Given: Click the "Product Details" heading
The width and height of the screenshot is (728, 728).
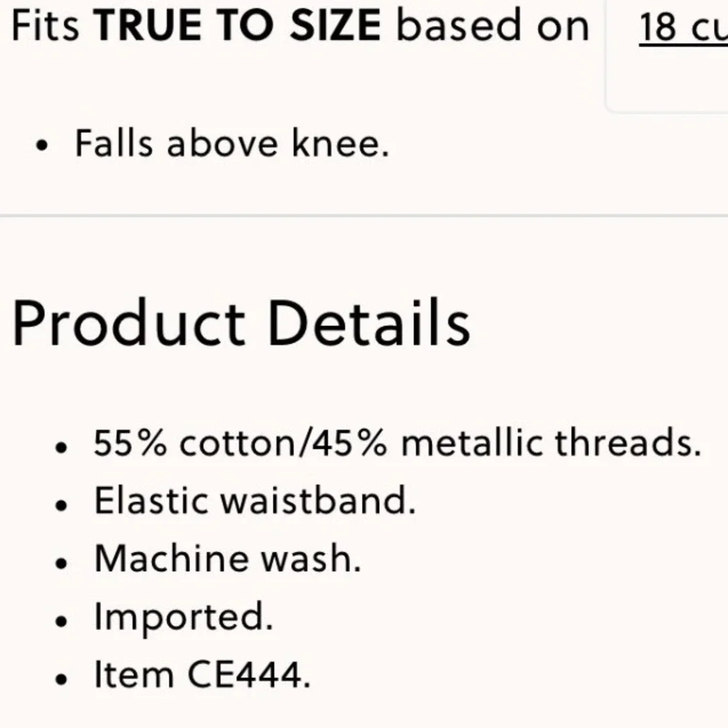Looking at the screenshot, I should (x=241, y=323).
